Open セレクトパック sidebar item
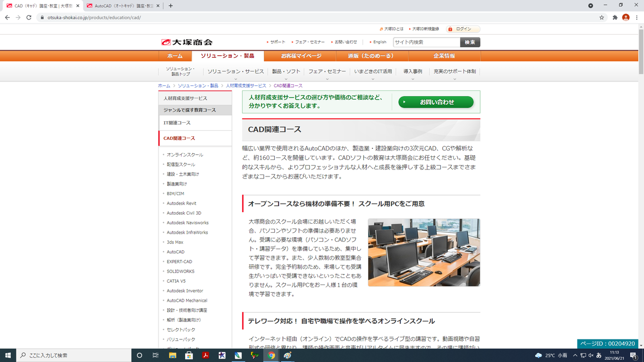 click(181, 330)
